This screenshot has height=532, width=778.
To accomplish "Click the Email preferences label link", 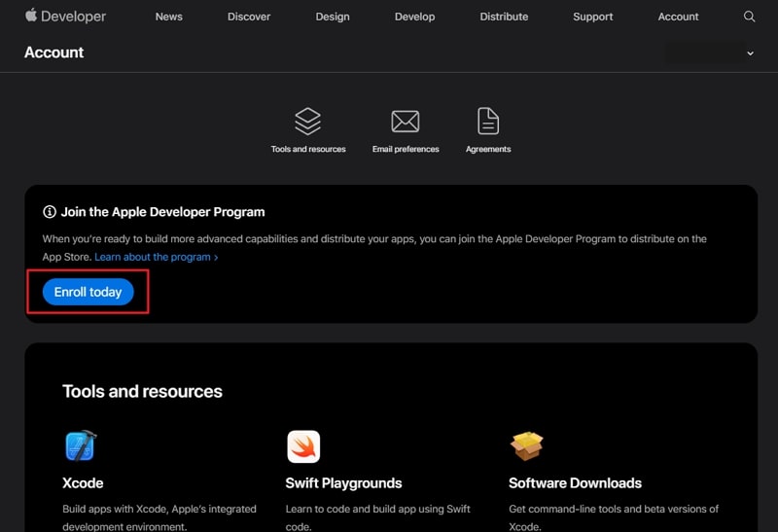I will click(x=406, y=149).
